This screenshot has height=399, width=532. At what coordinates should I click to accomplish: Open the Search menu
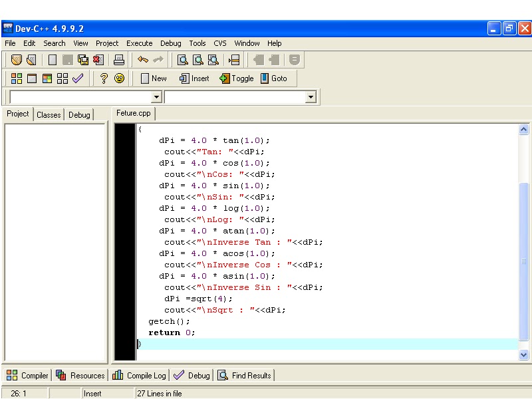tap(55, 43)
